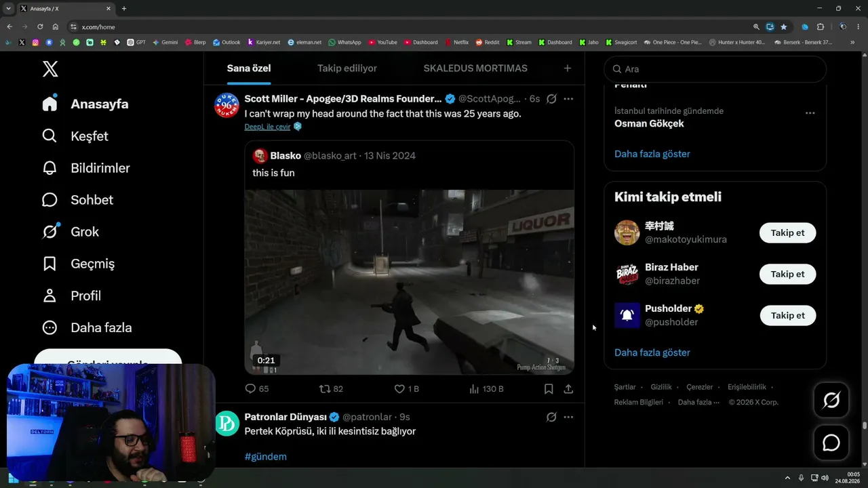The height and width of the screenshot is (488, 868).
Task: Switch to the Takip ediliyor tab
Action: [347, 68]
